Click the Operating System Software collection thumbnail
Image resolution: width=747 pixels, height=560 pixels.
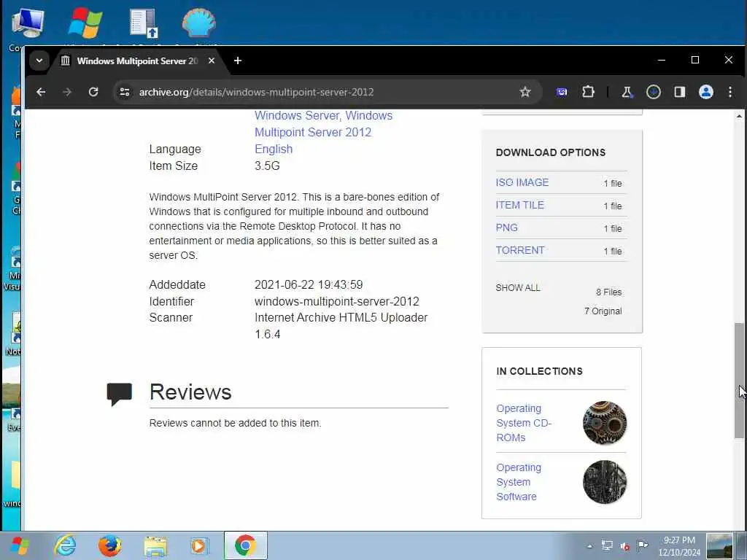605,482
